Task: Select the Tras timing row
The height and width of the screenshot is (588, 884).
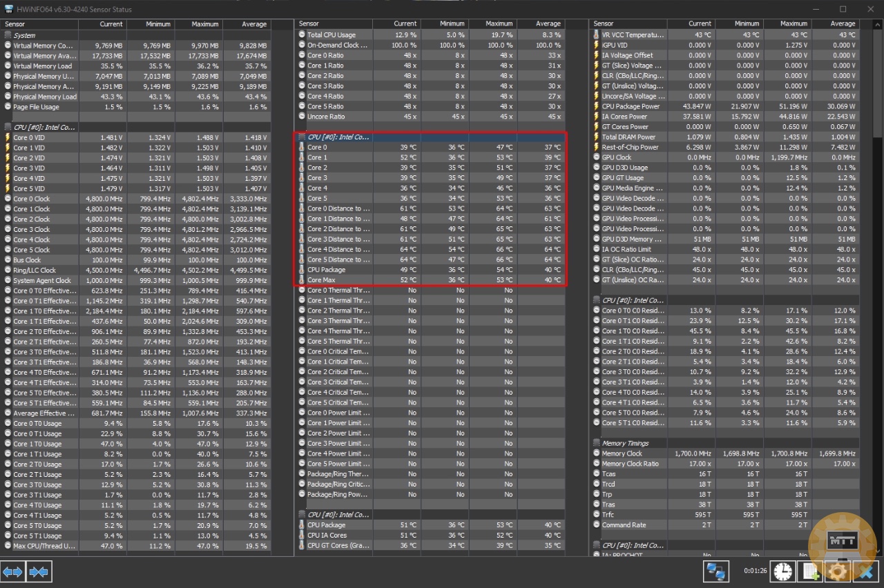Action: click(x=726, y=504)
